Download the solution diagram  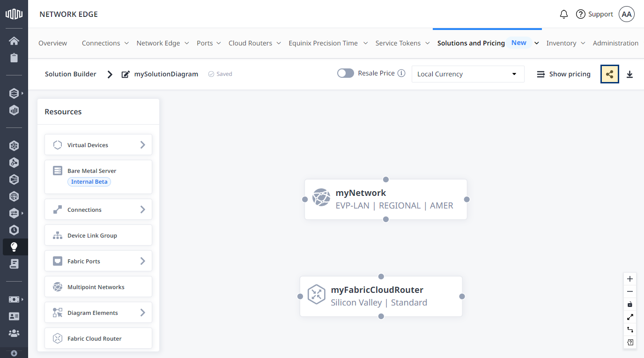tap(630, 74)
